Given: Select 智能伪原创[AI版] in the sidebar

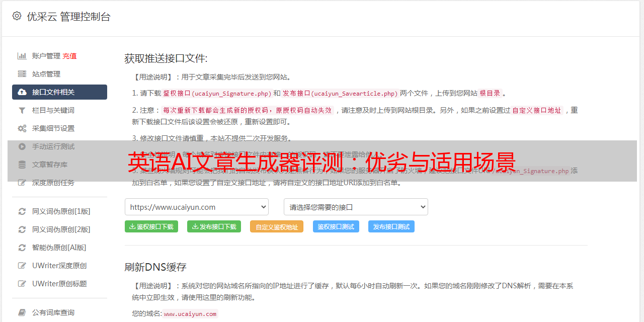Looking at the screenshot, I should pos(59,248).
